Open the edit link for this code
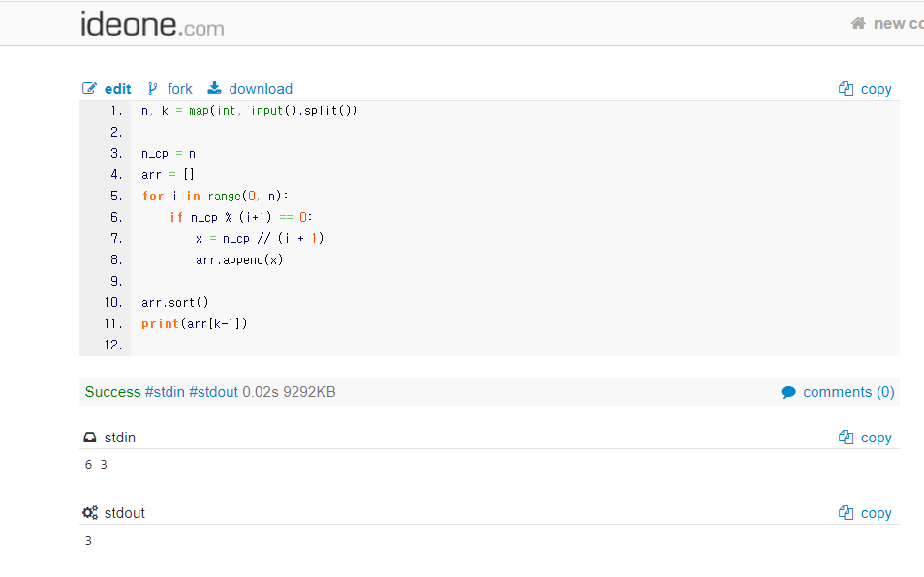Image resolution: width=924 pixels, height=577 pixels. tap(117, 89)
